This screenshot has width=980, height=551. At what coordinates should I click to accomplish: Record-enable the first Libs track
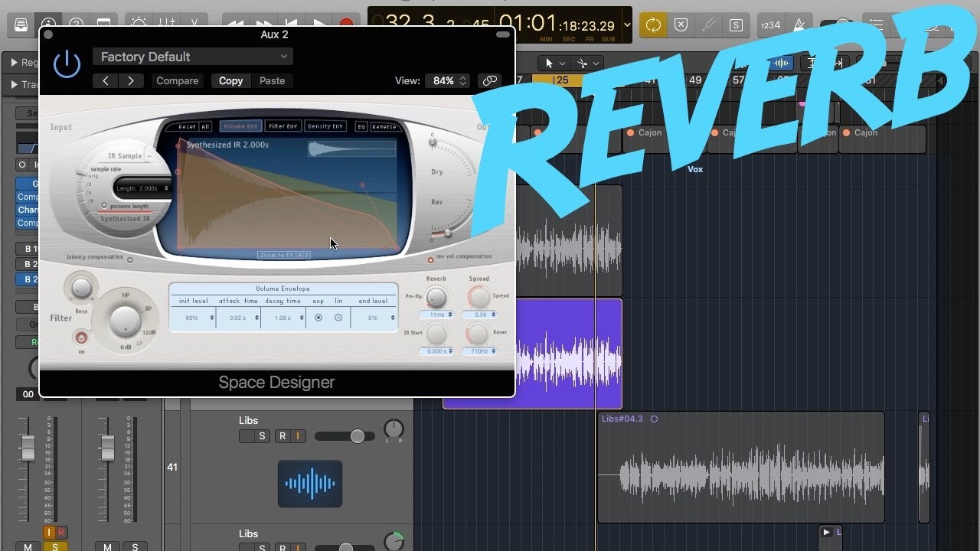point(282,436)
